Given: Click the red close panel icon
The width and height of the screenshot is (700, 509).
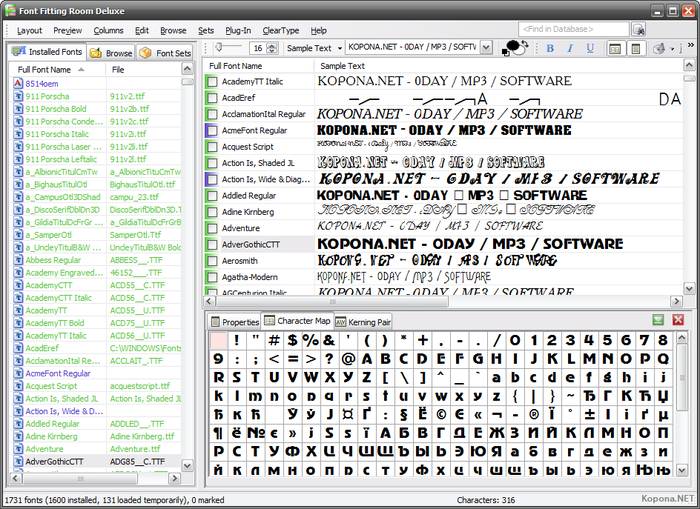Looking at the screenshot, I should click(678, 320).
